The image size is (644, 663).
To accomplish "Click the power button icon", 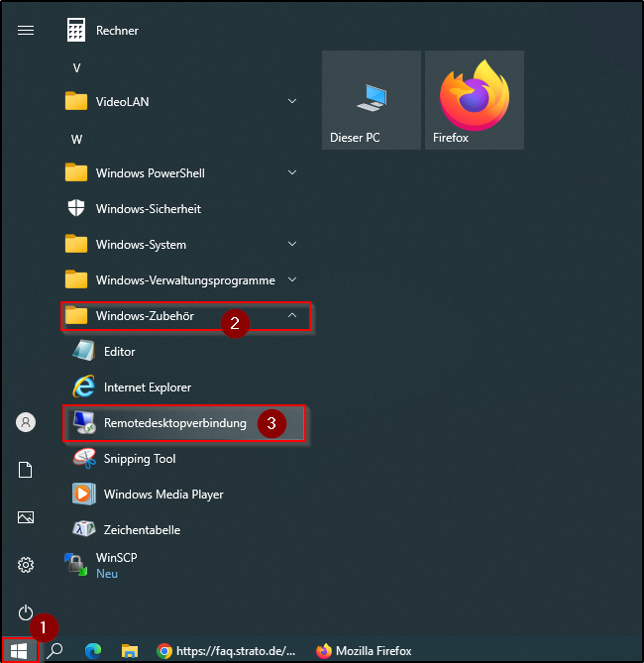I will click(x=26, y=612).
